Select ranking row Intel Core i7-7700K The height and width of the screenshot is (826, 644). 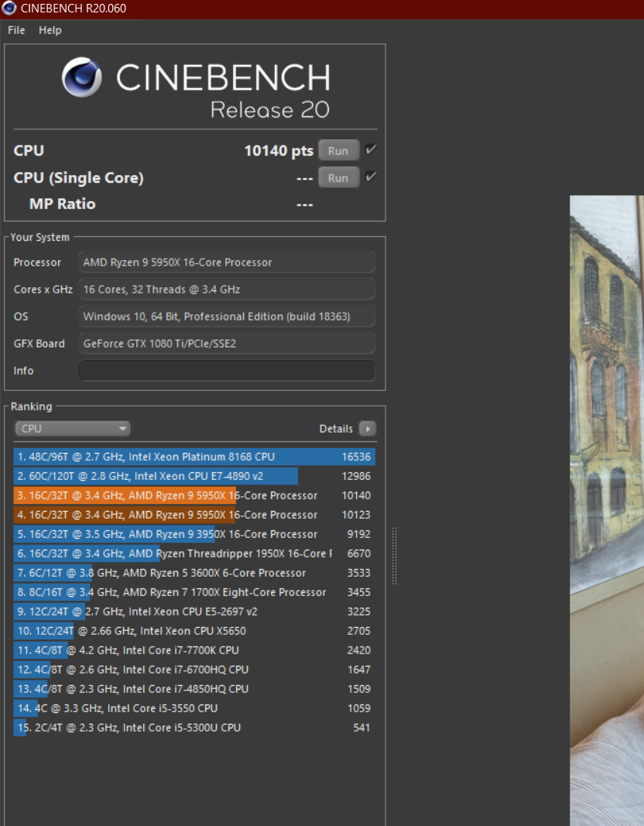pyautogui.click(x=194, y=650)
